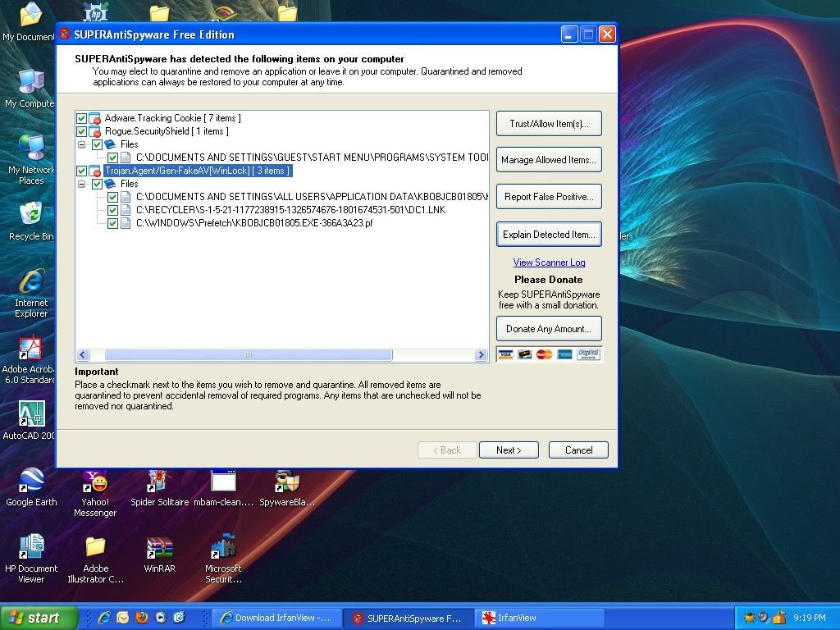Collapse Files node under Rogue.SecurityShield
Image resolution: width=840 pixels, height=630 pixels.
(x=81, y=144)
